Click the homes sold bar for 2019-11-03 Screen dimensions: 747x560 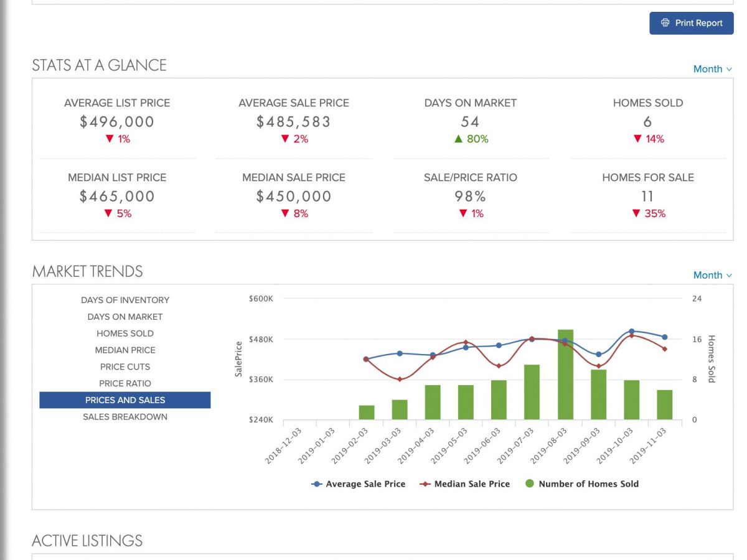click(664, 405)
